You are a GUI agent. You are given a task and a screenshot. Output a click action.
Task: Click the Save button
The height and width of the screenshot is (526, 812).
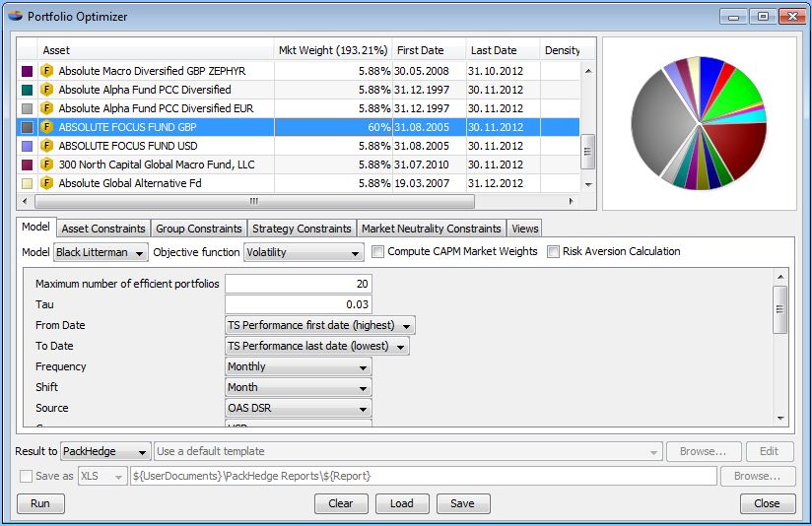462,503
